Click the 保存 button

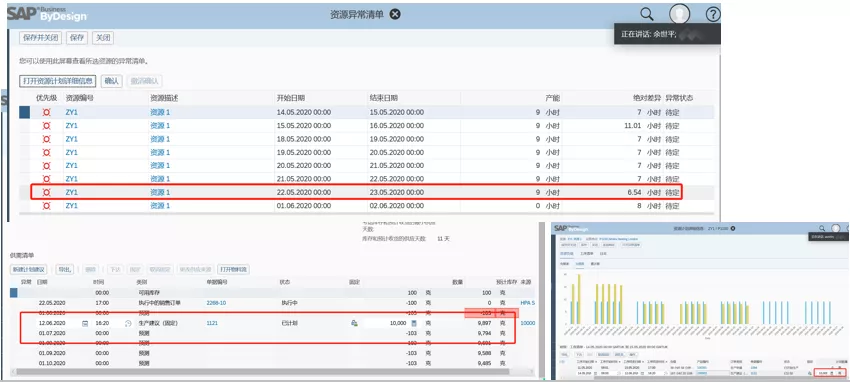(x=77, y=37)
